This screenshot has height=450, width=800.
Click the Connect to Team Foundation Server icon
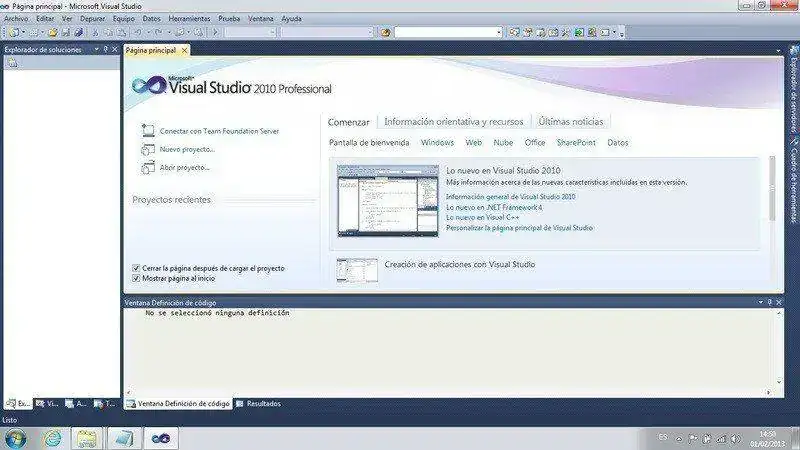coord(148,131)
